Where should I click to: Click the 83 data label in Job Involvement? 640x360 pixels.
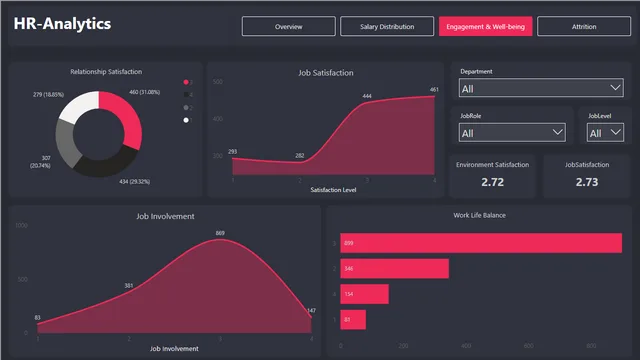[38, 318]
